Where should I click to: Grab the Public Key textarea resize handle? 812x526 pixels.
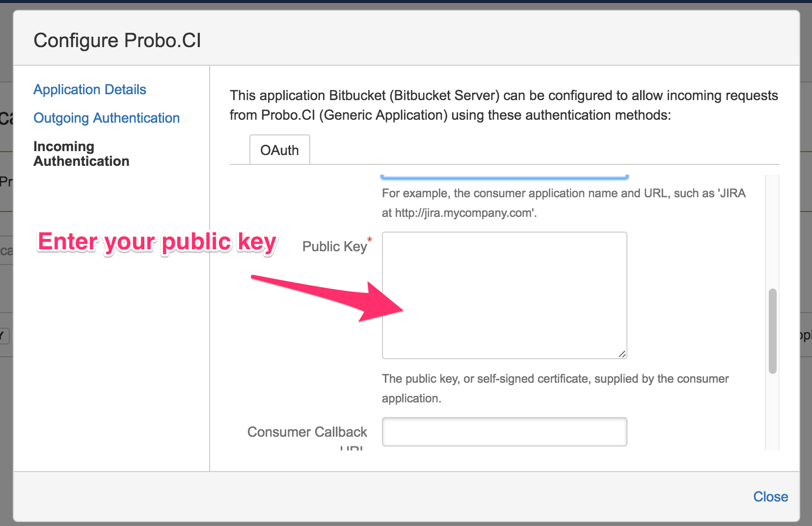point(622,354)
